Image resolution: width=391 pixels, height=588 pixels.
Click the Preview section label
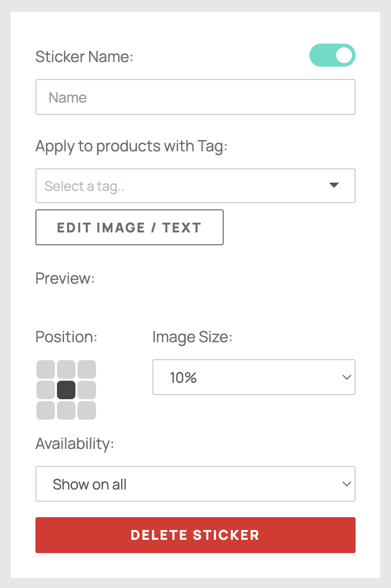tap(65, 278)
